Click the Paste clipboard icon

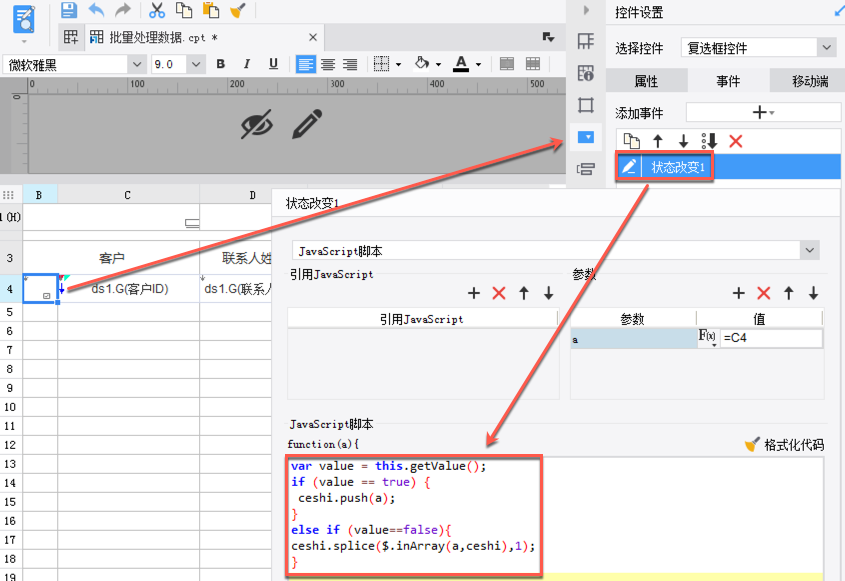(211, 10)
